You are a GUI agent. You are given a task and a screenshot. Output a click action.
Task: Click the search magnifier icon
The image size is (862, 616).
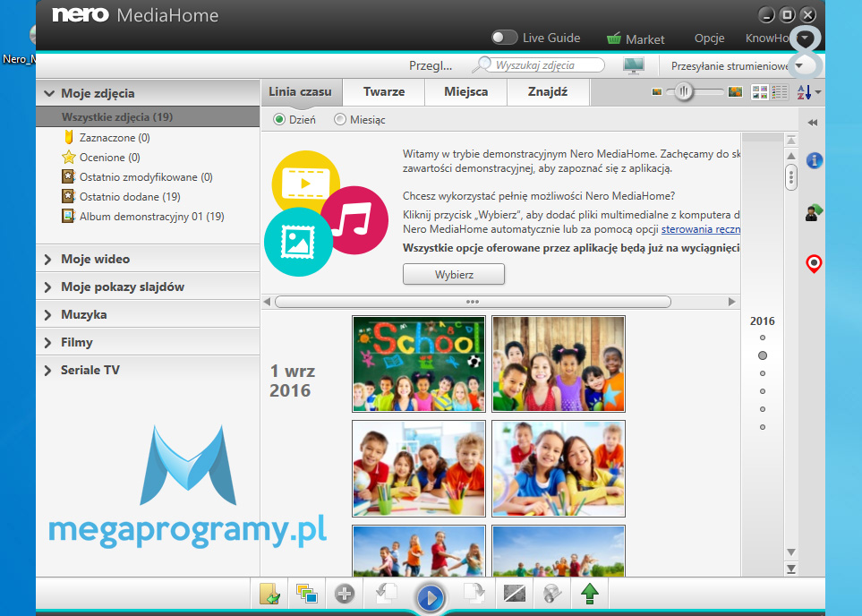point(482,64)
